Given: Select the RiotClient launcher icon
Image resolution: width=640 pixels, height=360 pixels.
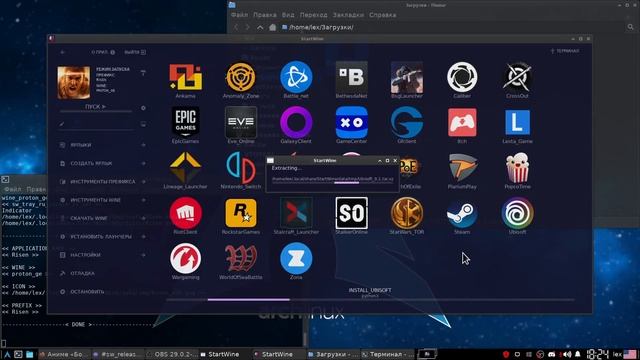Looking at the screenshot, I should pyautogui.click(x=185, y=213).
